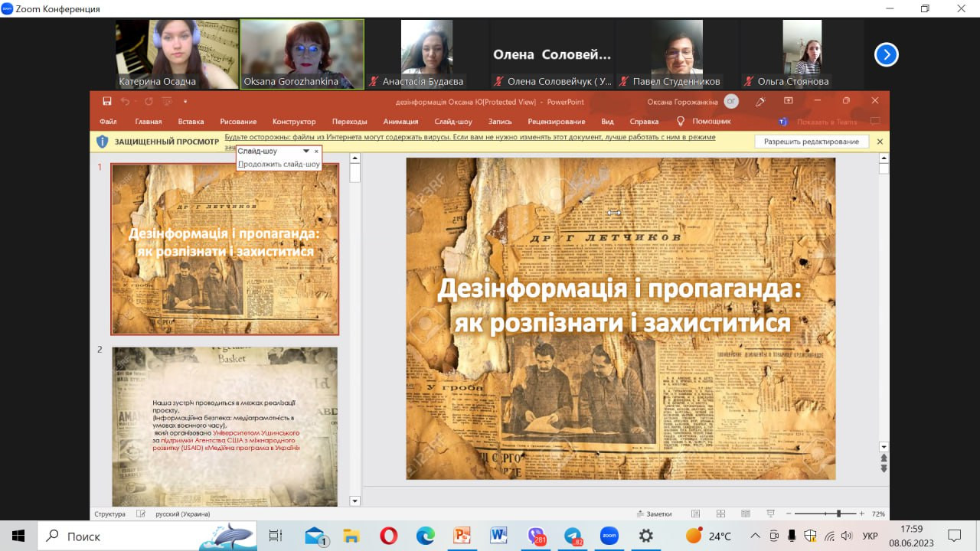The width and height of the screenshot is (980, 551).
Task: Show hidden system tray icons chevron
Action: point(755,536)
